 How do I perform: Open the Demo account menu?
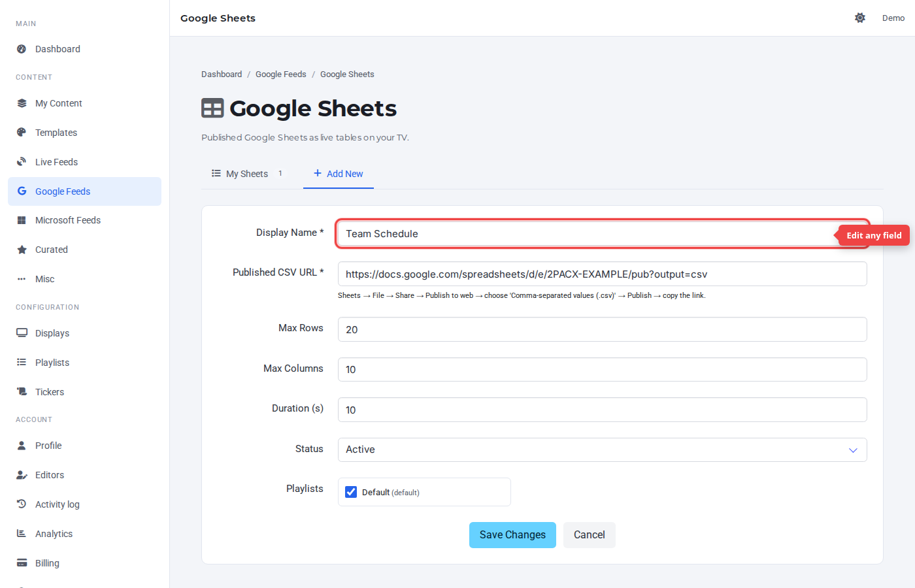click(893, 18)
